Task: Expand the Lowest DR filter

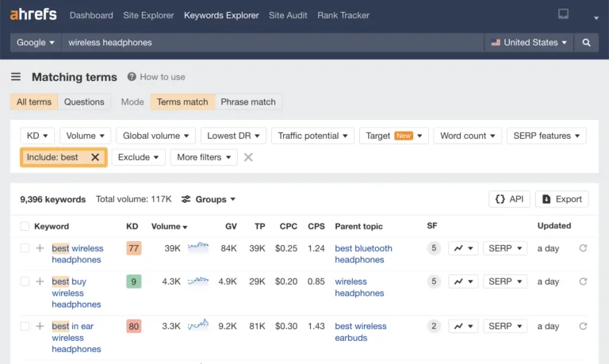Action: click(233, 136)
